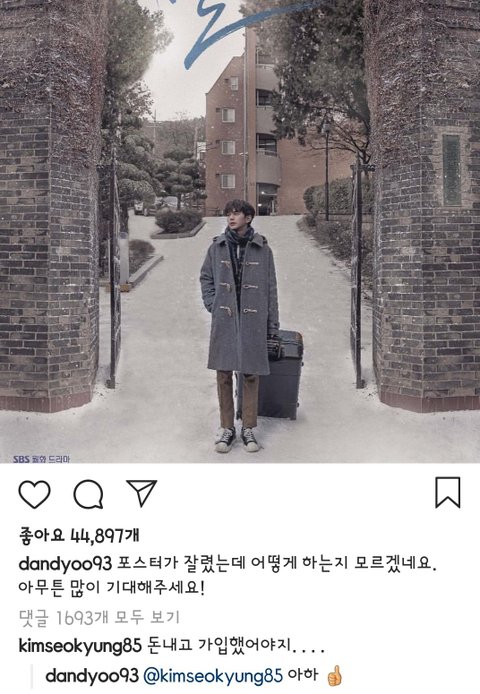Tap second caption line 아무튼 많이 기대해주세요

pyautogui.click(x=112, y=588)
